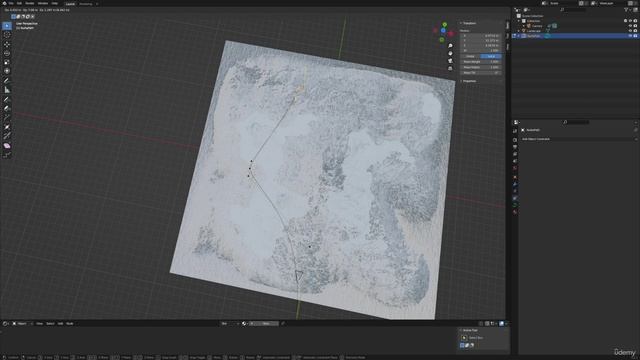Toggle exclude checkbox on Collection row
The width and height of the screenshot is (640, 360).
pos(625,21)
